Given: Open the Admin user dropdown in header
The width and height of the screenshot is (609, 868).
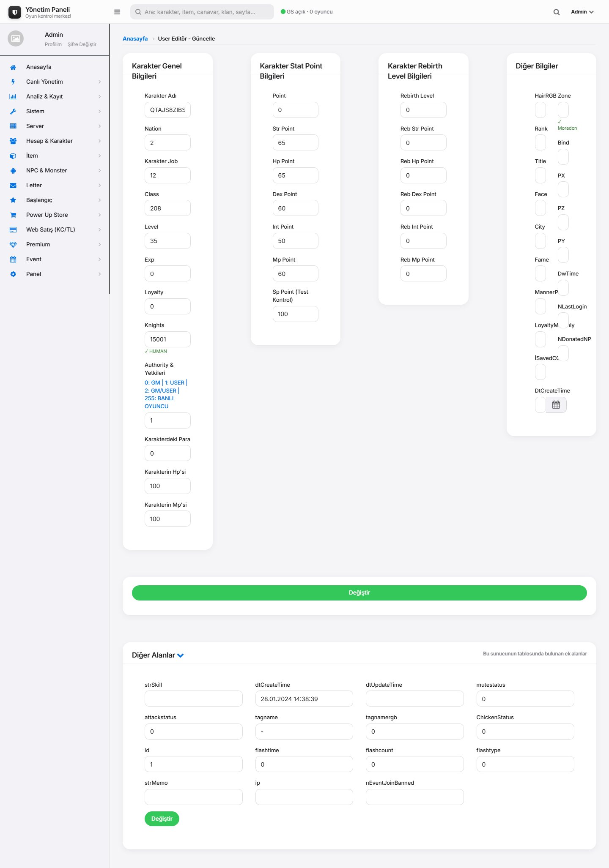Looking at the screenshot, I should pos(582,12).
